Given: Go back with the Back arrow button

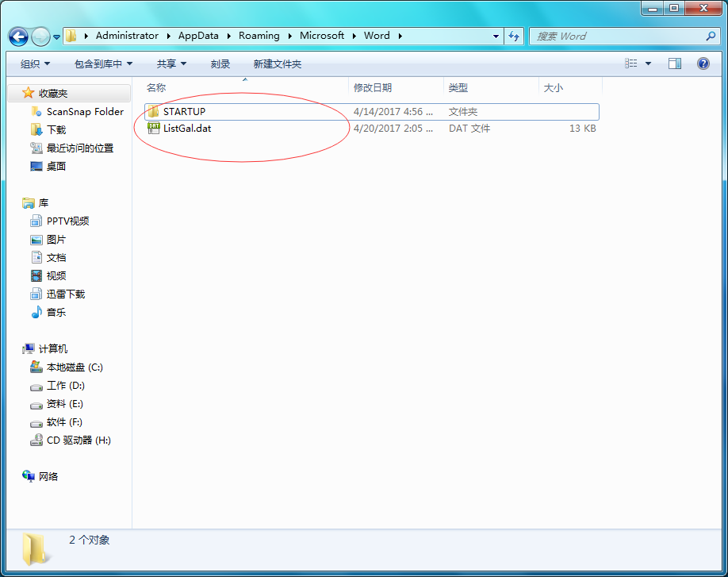Looking at the screenshot, I should point(18,37).
